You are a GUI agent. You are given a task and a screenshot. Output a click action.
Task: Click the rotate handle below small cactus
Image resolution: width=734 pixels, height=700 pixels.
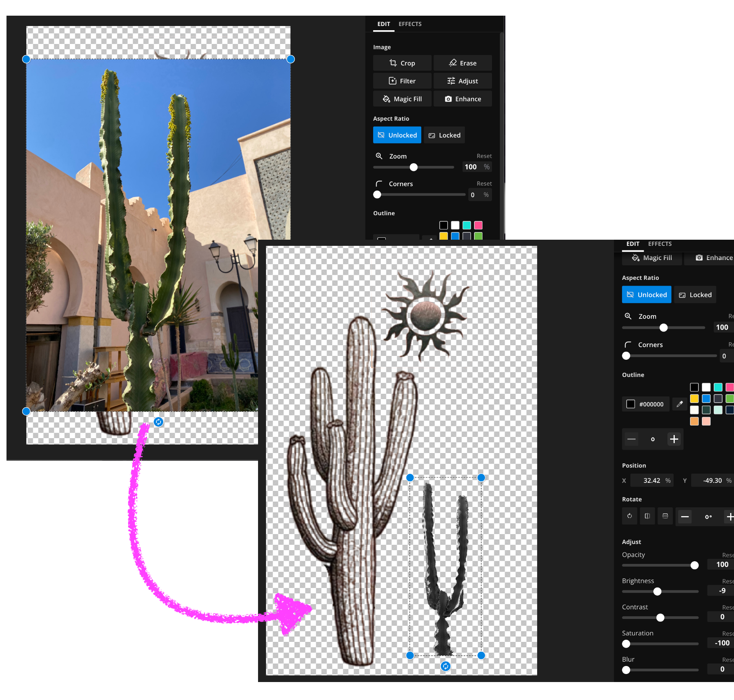(445, 666)
